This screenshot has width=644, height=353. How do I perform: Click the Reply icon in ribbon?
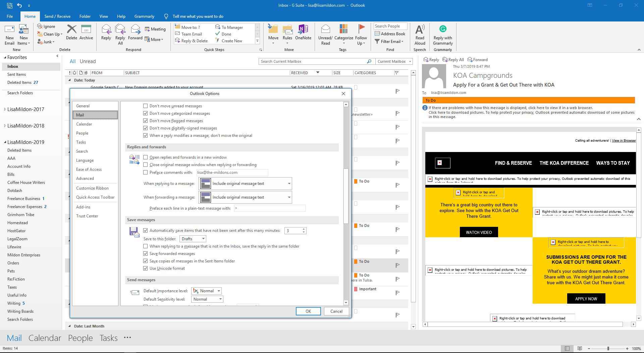click(x=106, y=30)
